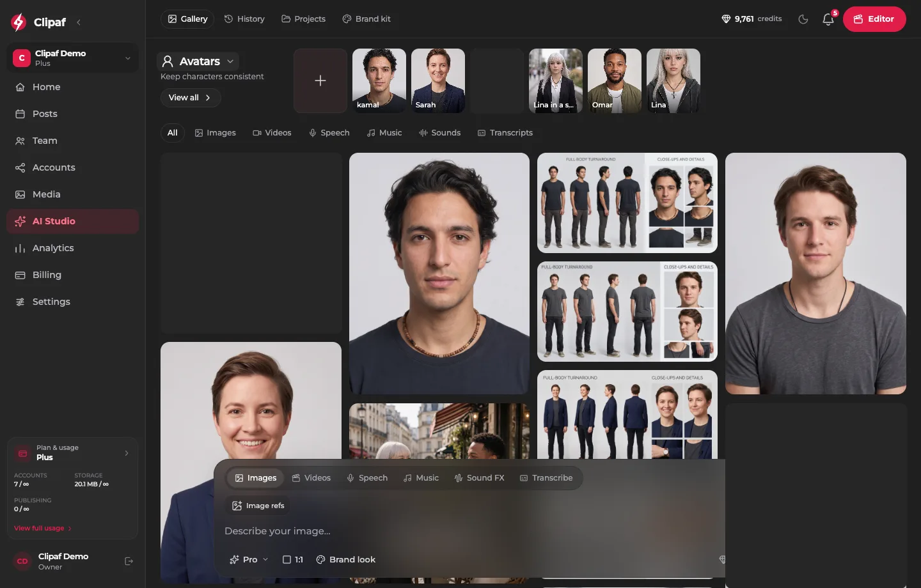Open the black t-shirt turnaround sheet
Viewport: 921px width, 588px height.
click(627, 203)
